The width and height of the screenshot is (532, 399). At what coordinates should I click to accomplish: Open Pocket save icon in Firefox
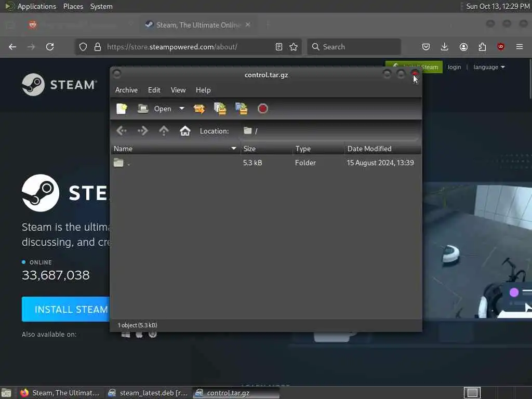[x=426, y=47]
